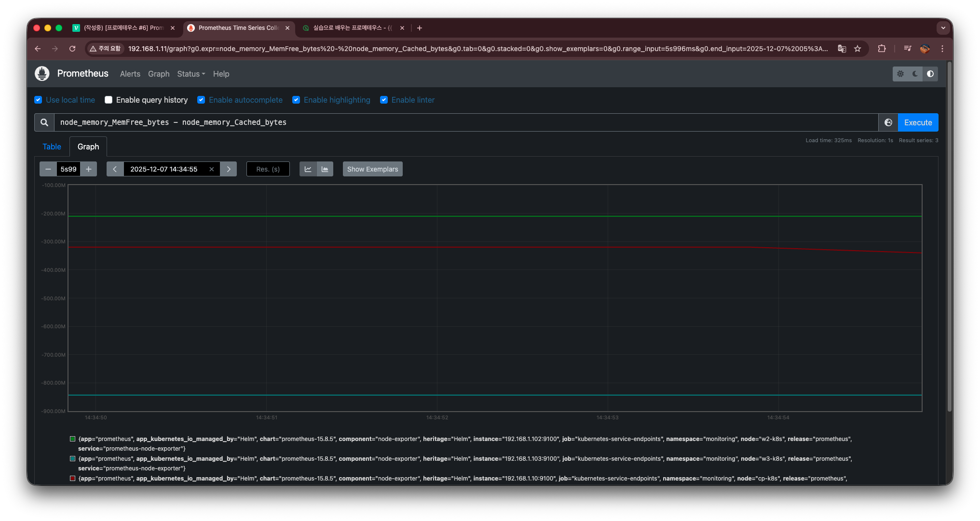Switch to unstacked line graph mode
This screenshot has height=521, width=980.
(308, 169)
